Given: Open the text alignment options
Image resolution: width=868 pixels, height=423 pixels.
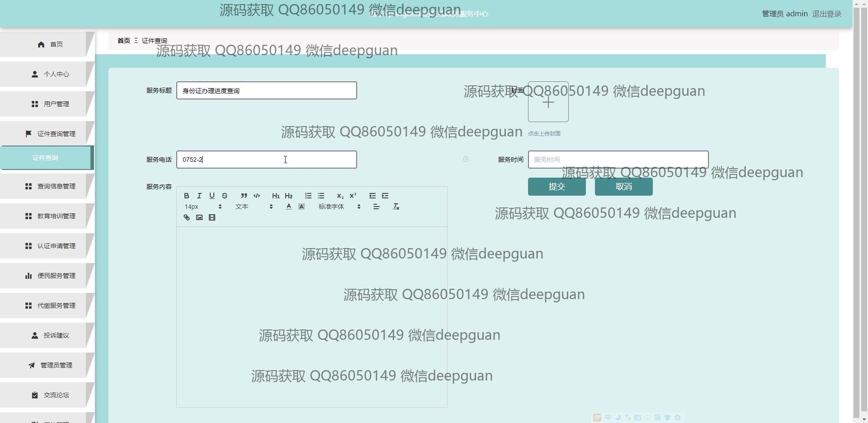Looking at the screenshot, I should [x=376, y=207].
